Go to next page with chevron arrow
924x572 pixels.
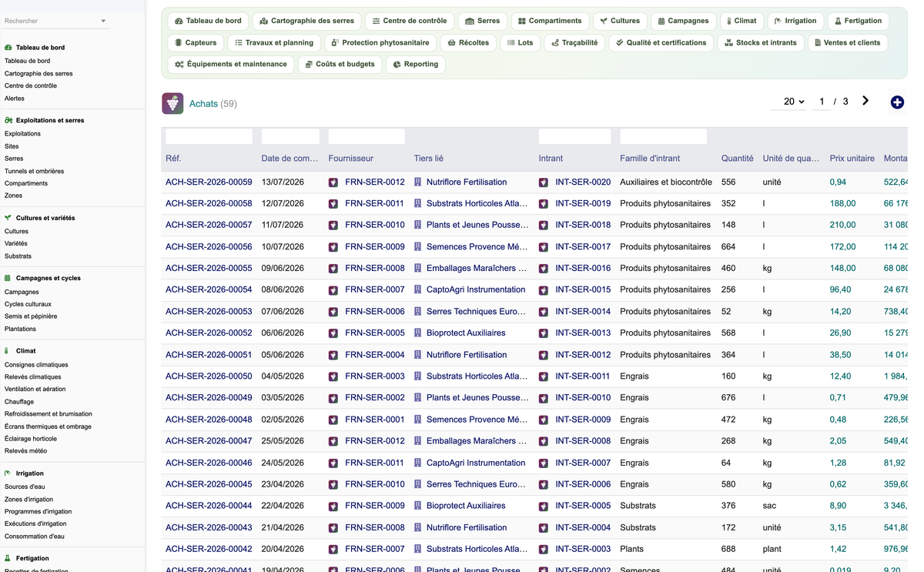[x=865, y=101]
